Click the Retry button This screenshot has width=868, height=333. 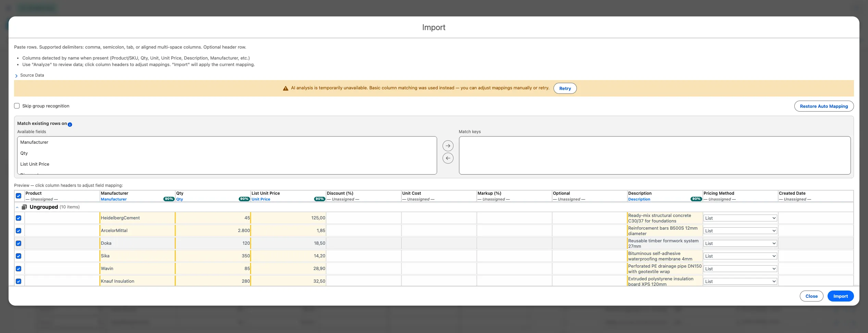coord(565,88)
